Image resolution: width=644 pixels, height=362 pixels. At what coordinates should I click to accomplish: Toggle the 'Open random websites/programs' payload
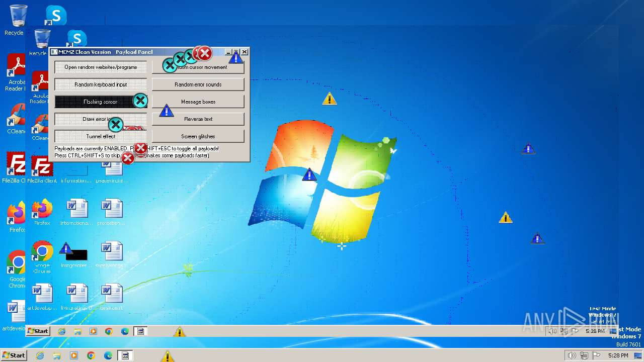(101, 67)
